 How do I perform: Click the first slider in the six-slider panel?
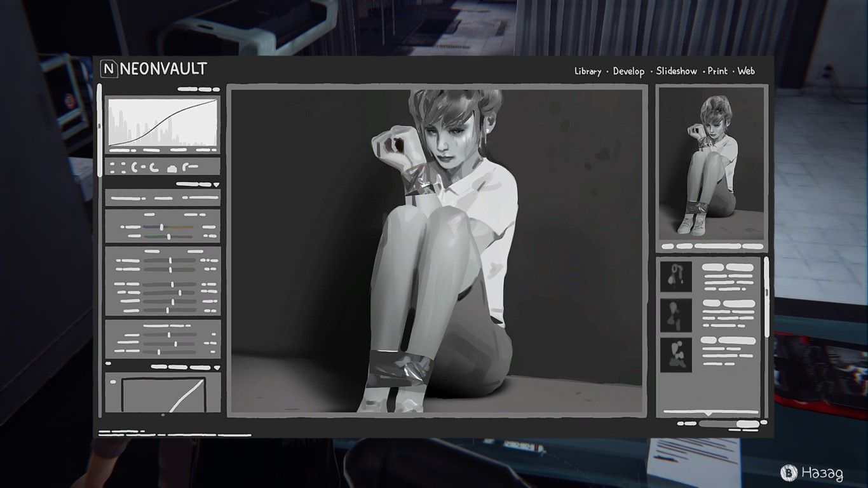170,261
